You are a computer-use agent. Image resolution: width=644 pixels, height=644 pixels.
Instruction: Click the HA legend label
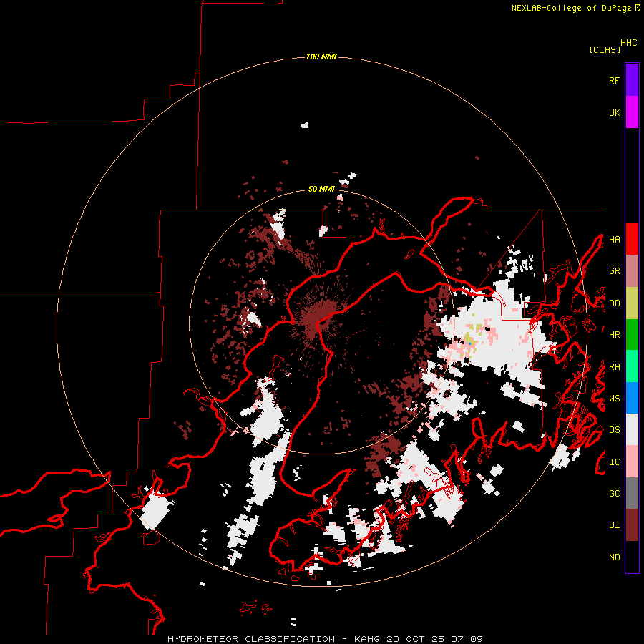(614, 239)
